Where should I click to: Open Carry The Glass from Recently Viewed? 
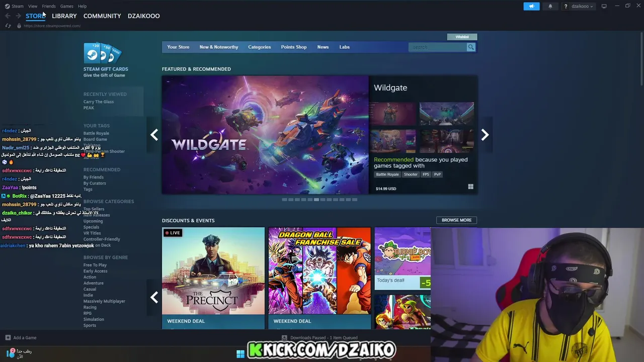99,102
